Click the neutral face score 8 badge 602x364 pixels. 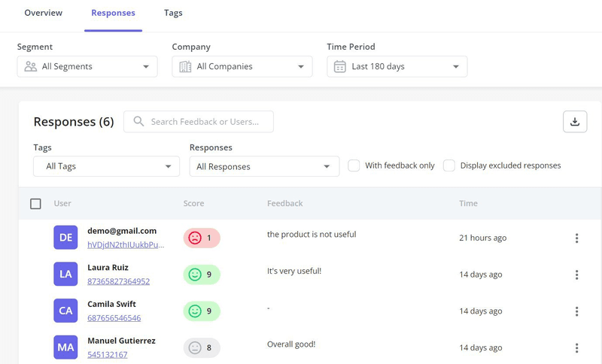pyautogui.click(x=202, y=347)
